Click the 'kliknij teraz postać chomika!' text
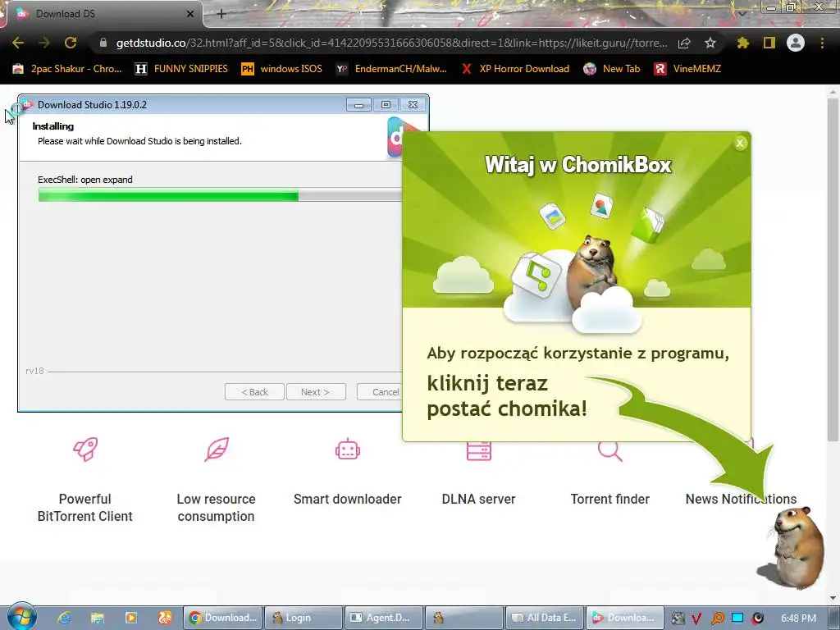The width and height of the screenshot is (840, 630). (x=507, y=396)
